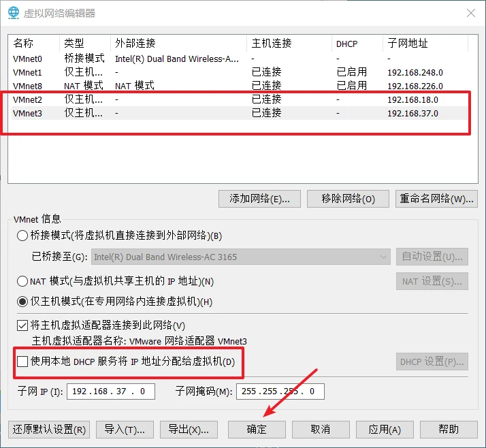Click the Virtual Network Editor globe icon
Screen dimensions: 486x448
pyautogui.click(x=14, y=13)
